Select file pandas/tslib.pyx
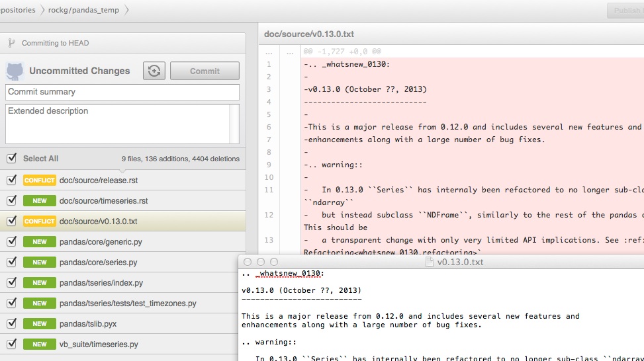644x361 pixels. pos(88,324)
